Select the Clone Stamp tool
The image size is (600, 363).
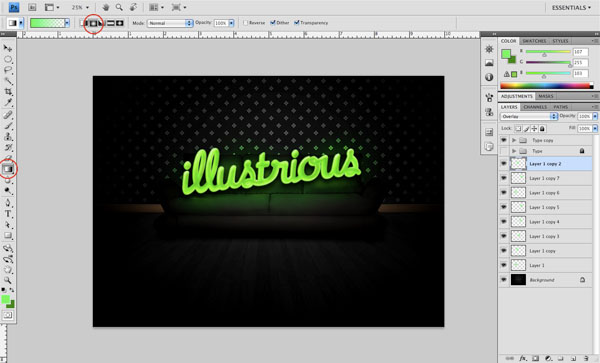8,137
